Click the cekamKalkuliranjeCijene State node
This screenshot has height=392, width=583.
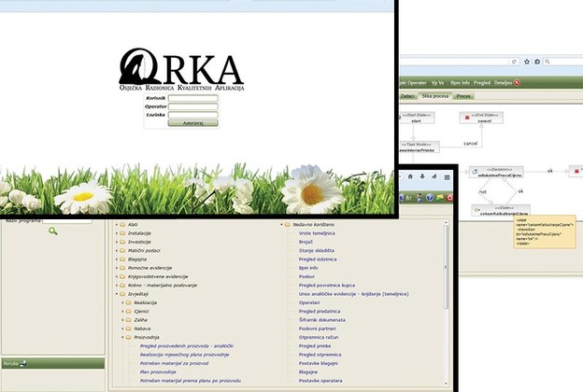[x=501, y=210]
